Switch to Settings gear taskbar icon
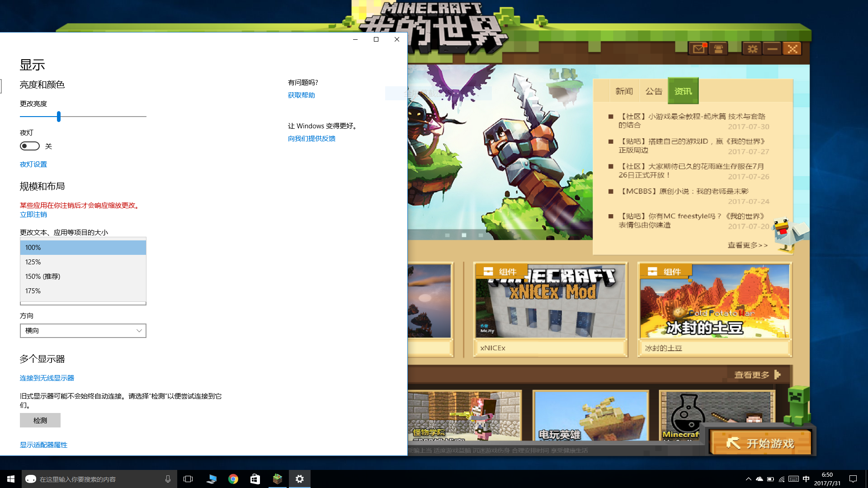868x488 pixels. pos(299,479)
